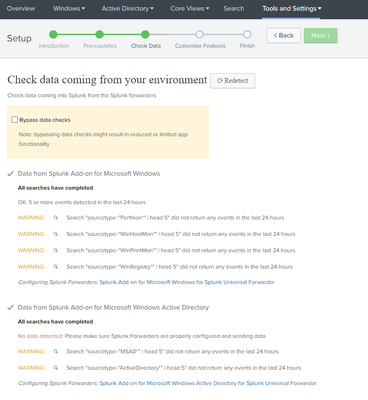Open Tools and Settings dropdown
Viewport: 368px width, 400px height.
click(292, 9)
